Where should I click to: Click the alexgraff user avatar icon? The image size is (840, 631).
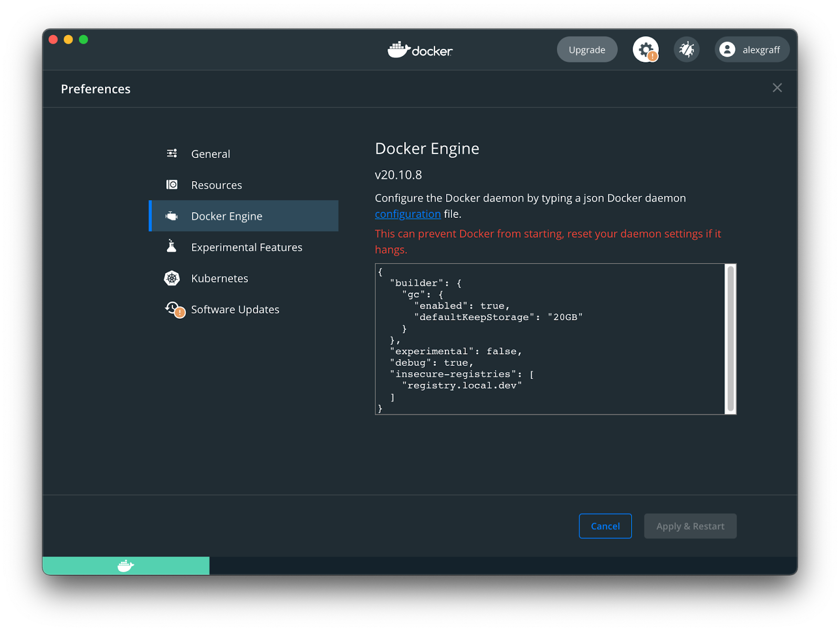[727, 49]
